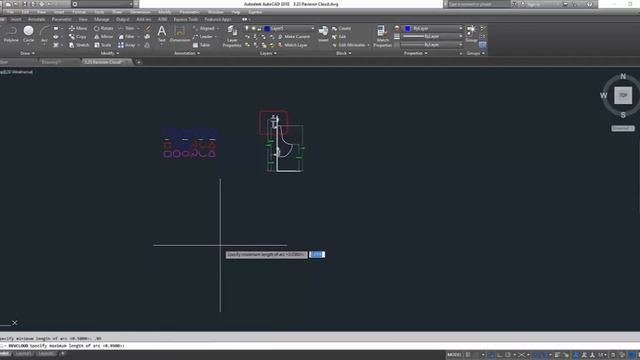
Task: Open the object color ByLayer dropdown
Action: (433, 28)
